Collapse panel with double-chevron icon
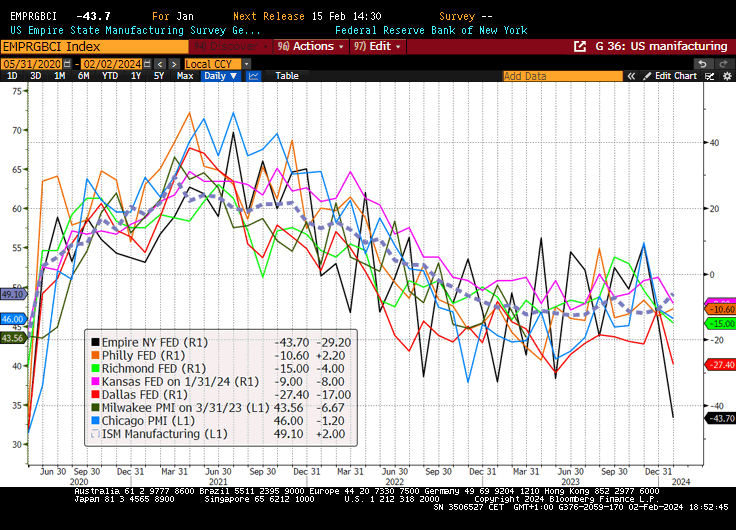This screenshot has height=530, width=736. pos(632,76)
